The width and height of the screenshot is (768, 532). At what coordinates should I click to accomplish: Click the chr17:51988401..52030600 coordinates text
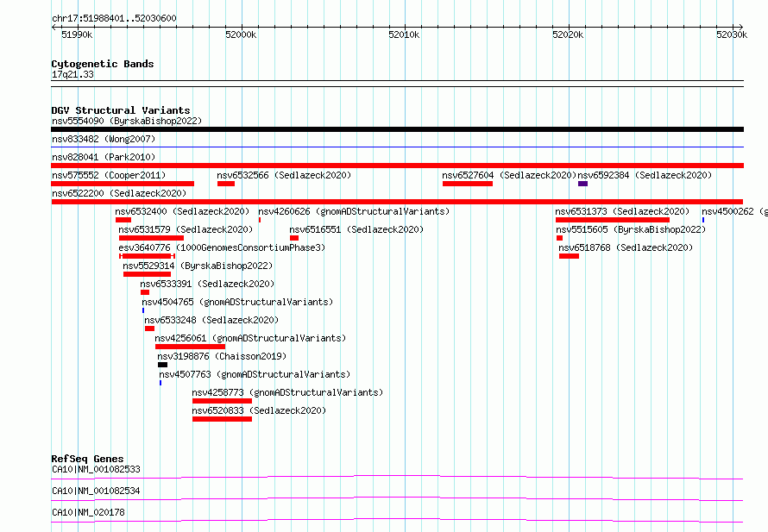pyautogui.click(x=114, y=19)
